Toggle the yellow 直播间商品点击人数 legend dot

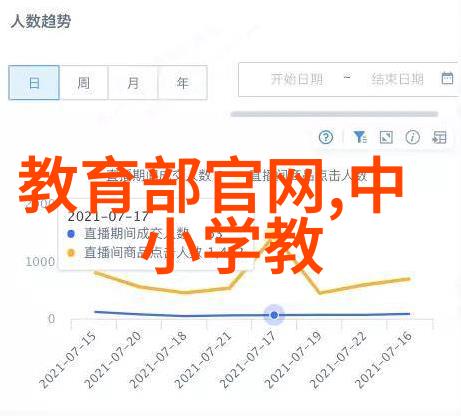(x=71, y=253)
